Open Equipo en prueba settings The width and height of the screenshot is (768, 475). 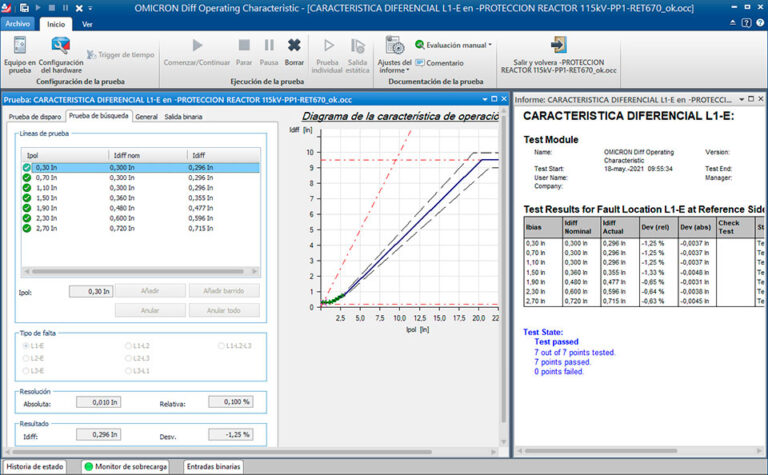coord(20,55)
